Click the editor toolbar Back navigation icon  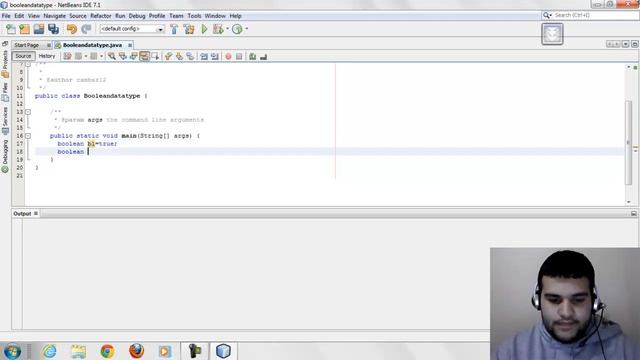[78, 56]
